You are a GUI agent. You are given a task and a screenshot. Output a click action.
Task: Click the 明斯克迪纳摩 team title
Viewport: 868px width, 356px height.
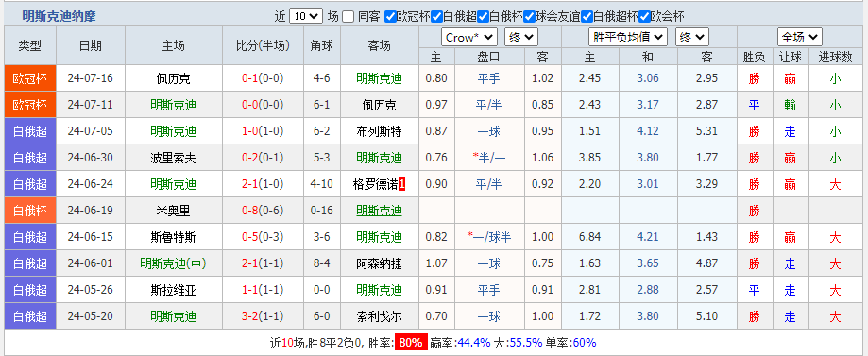(x=60, y=17)
